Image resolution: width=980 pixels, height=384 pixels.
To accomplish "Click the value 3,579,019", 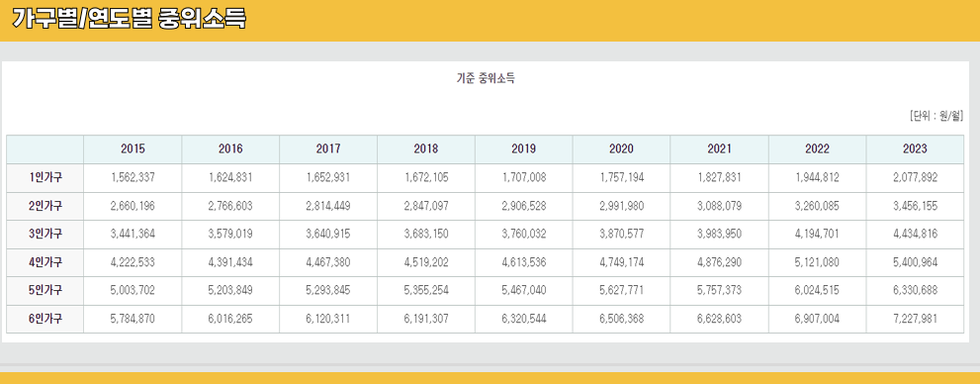I will (x=230, y=234).
